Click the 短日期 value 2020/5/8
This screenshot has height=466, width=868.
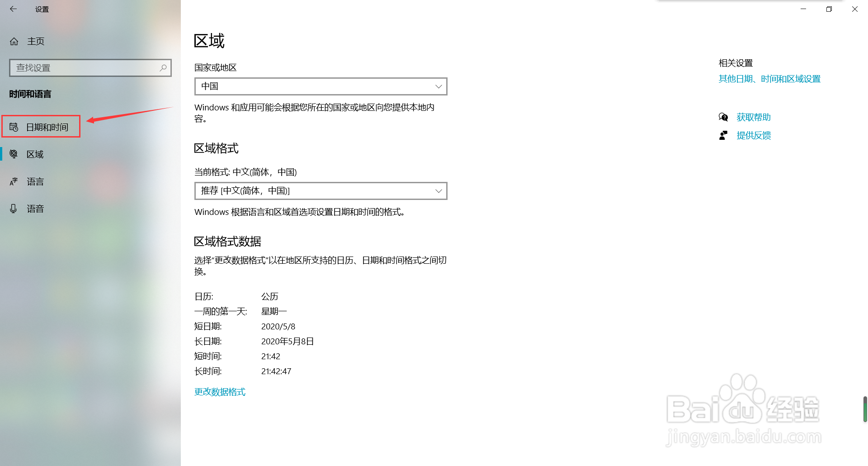(278, 327)
